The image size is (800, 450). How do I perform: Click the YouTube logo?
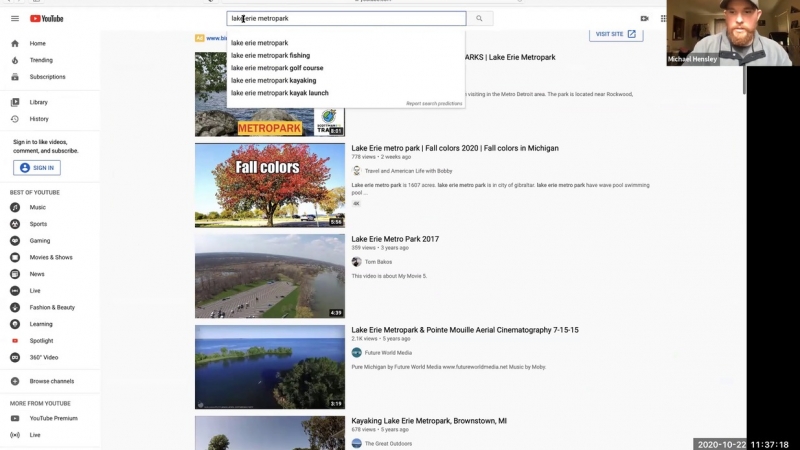coord(47,18)
